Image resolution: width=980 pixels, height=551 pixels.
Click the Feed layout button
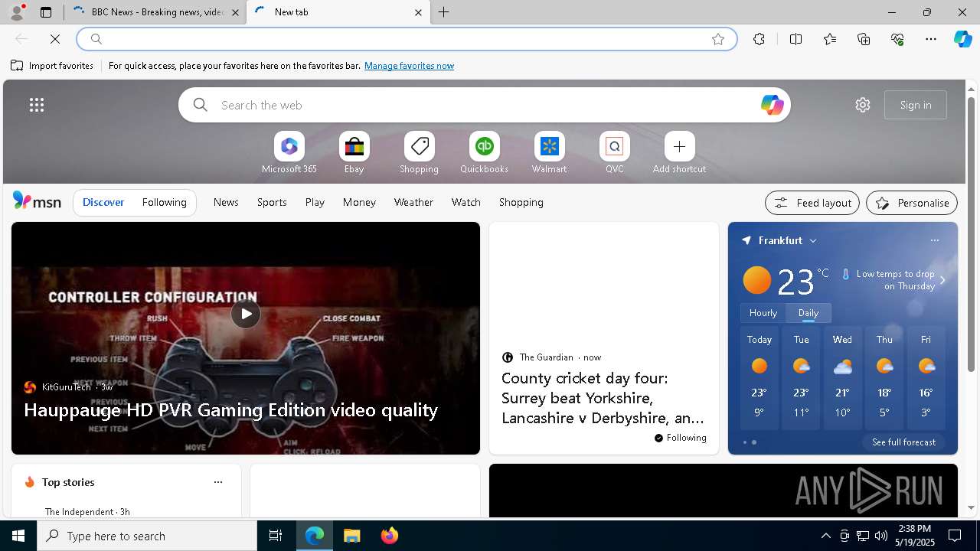pos(812,203)
